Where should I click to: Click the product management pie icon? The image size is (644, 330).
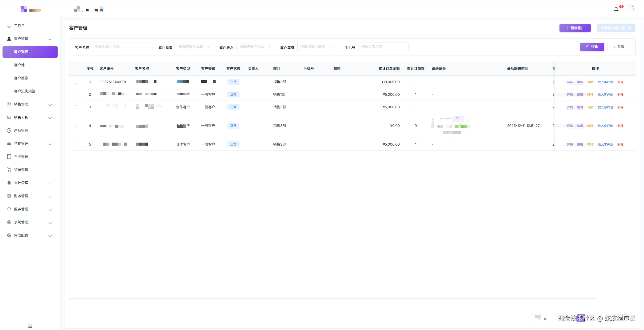pyautogui.click(x=9, y=130)
